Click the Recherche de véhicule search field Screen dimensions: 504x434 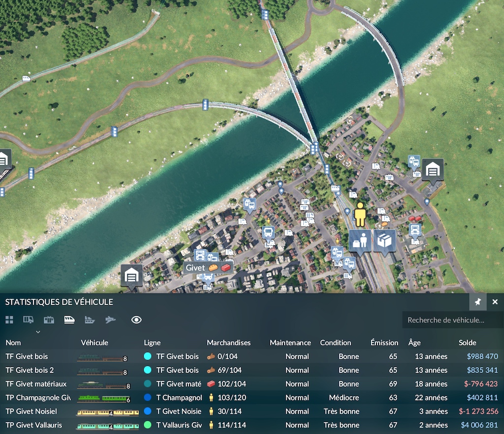pyautogui.click(x=453, y=320)
